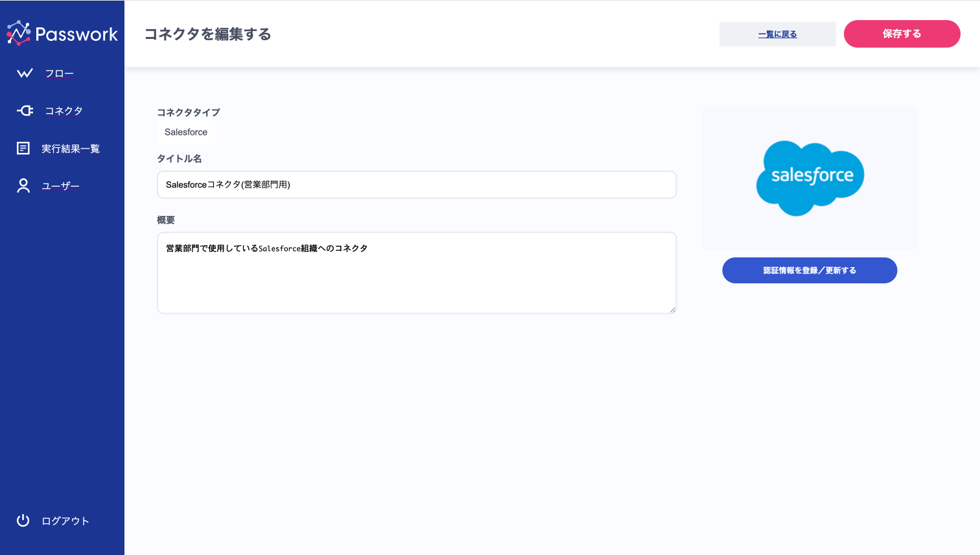Open 実行結果一覧 from the sidebar
The width and height of the screenshot is (980, 555).
pos(71,149)
